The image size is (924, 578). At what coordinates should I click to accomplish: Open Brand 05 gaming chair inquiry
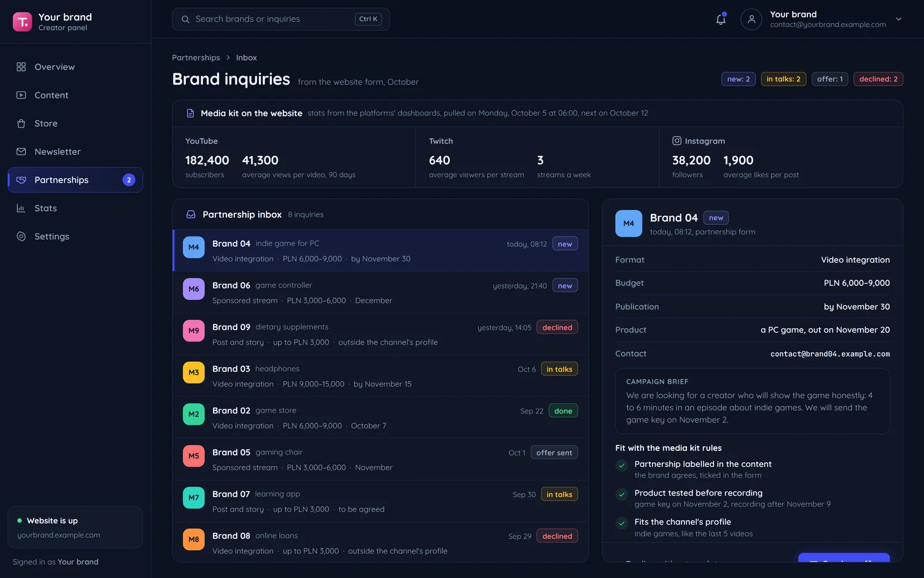(381, 460)
